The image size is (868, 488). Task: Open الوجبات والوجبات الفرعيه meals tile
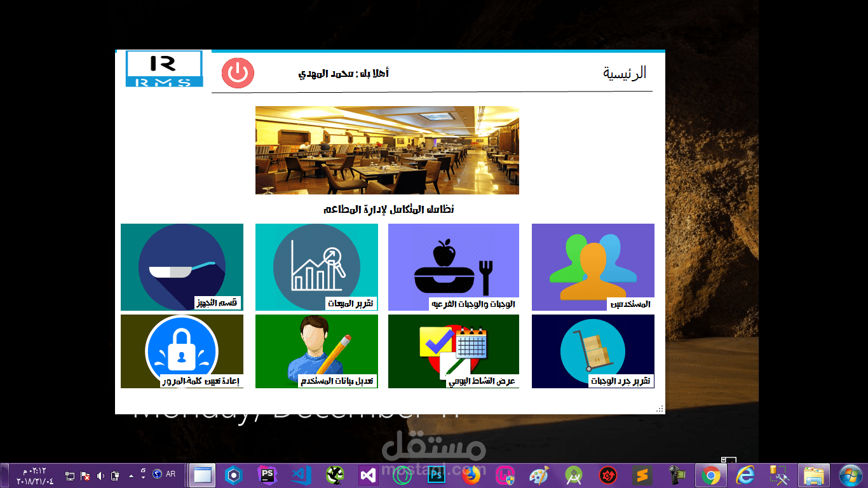point(454,267)
